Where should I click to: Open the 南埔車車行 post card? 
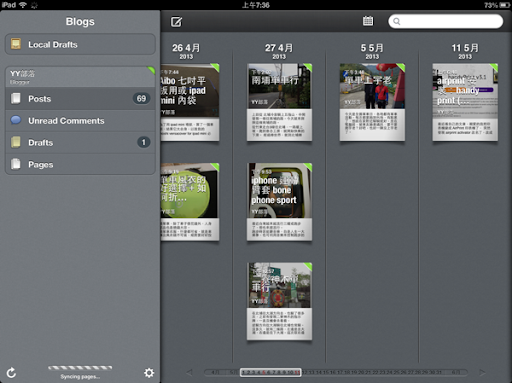click(279, 102)
